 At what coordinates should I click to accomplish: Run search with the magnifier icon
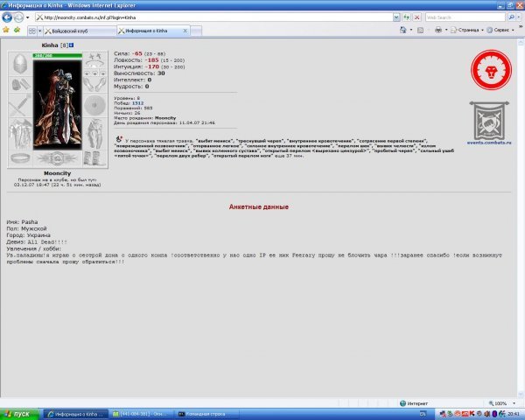point(511,17)
